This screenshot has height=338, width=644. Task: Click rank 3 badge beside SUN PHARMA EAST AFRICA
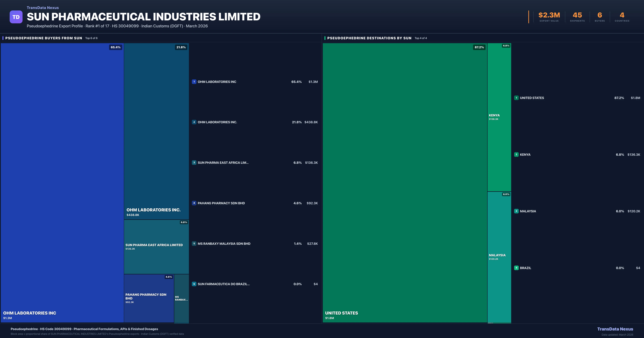pos(194,163)
